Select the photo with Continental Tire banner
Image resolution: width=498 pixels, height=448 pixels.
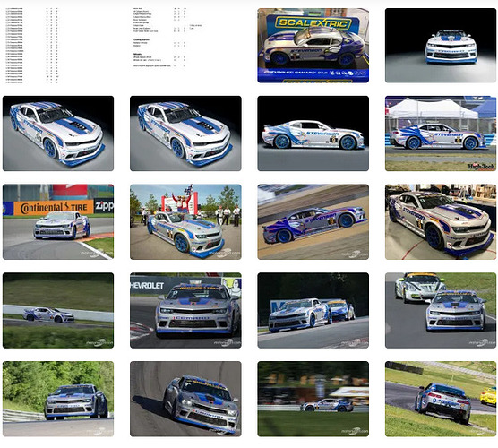(x=58, y=222)
